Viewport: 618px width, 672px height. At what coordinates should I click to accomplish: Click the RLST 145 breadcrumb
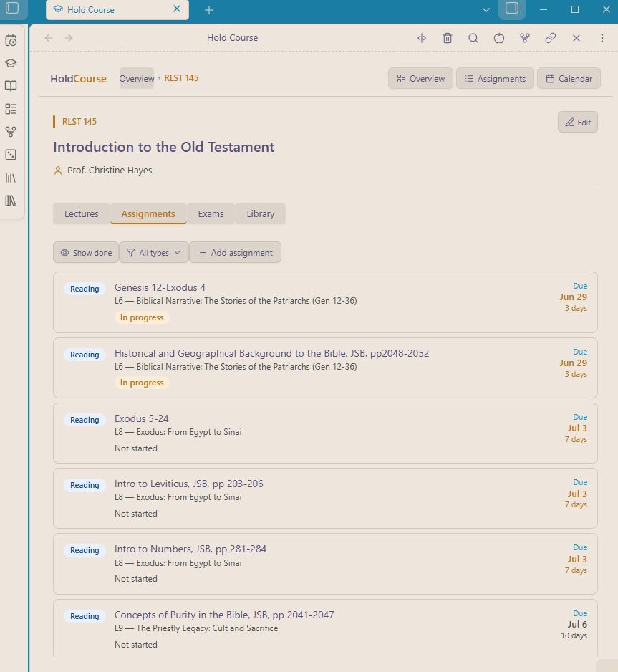(181, 78)
